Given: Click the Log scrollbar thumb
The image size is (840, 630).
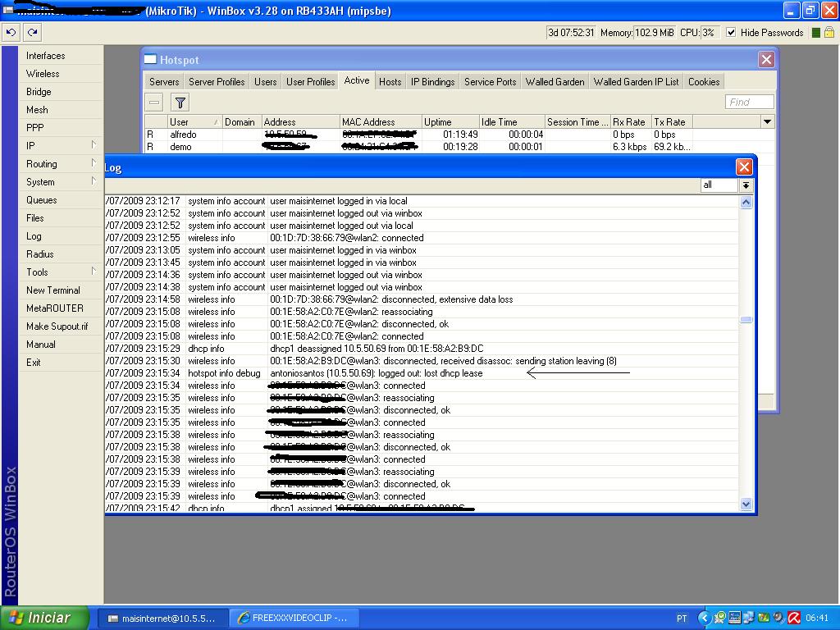Looking at the screenshot, I should coord(746,319).
